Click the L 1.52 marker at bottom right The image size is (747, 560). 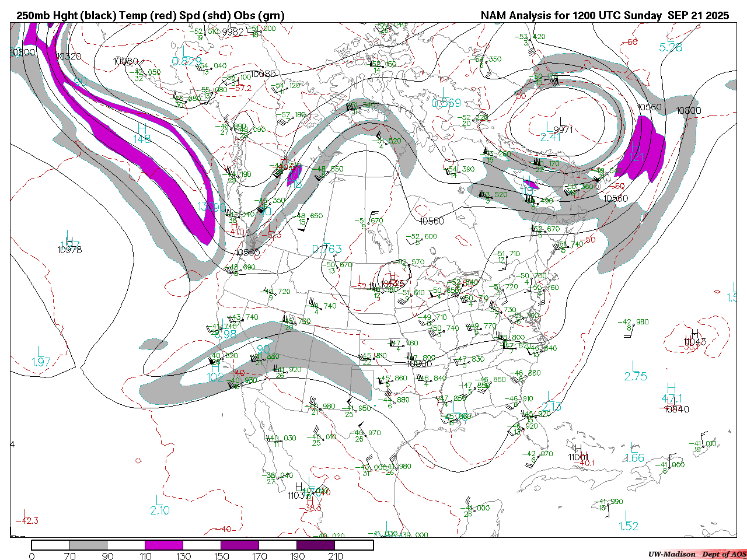[x=628, y=521]
